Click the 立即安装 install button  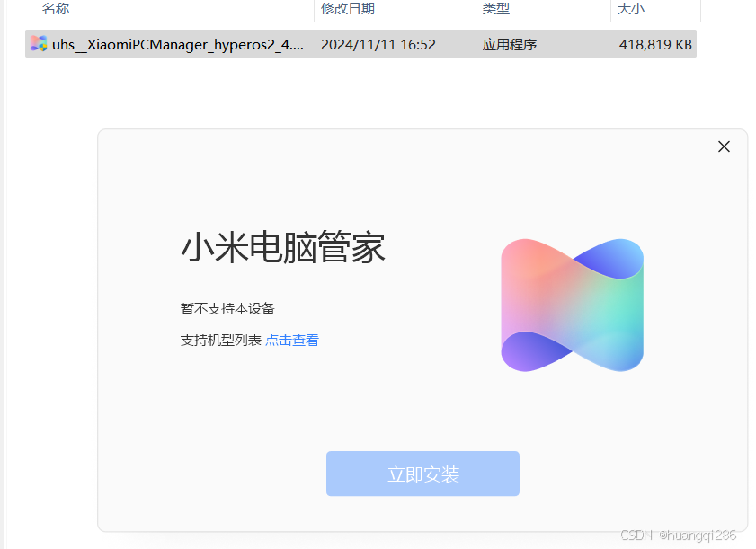coord(422,474)
